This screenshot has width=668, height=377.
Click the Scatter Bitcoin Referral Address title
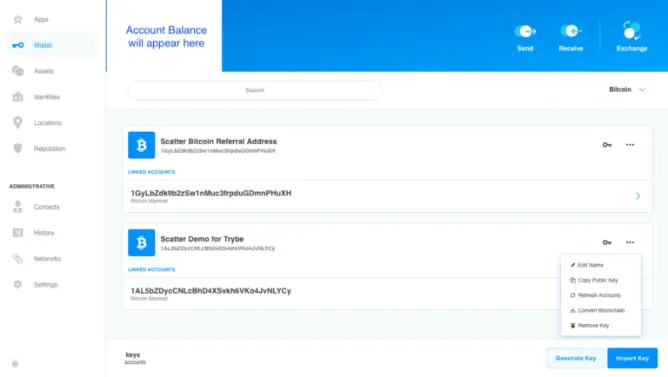(219, 141)
